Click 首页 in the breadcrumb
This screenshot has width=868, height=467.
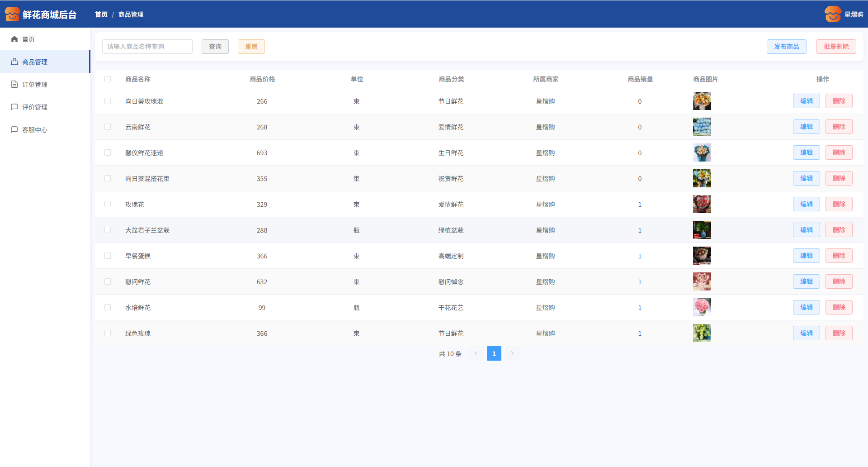coord(101,14)
